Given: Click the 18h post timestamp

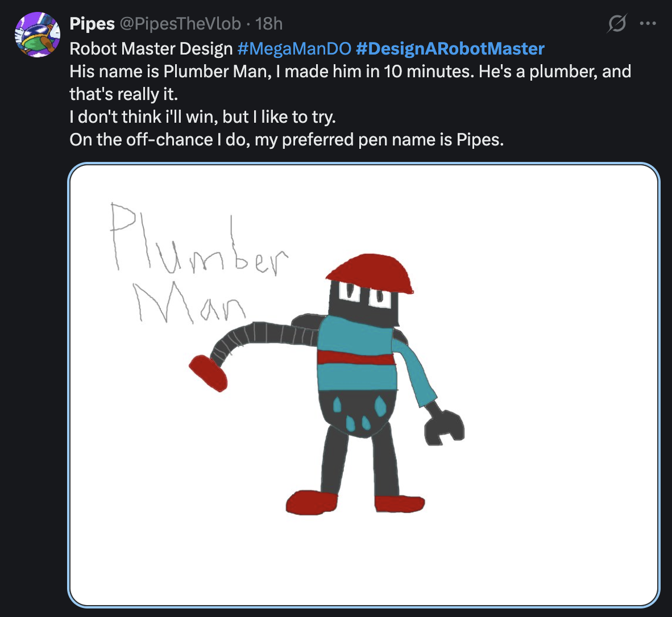Looking at the screenshot, I should 269,24.
